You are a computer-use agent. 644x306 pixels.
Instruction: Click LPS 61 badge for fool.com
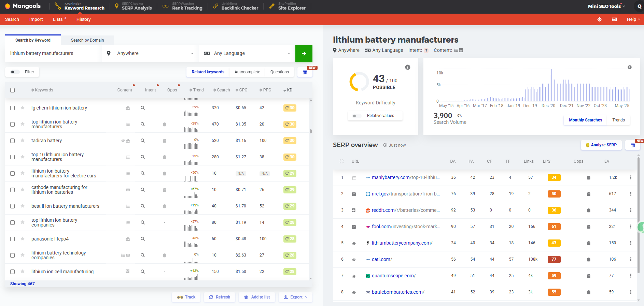pos(554,227)
